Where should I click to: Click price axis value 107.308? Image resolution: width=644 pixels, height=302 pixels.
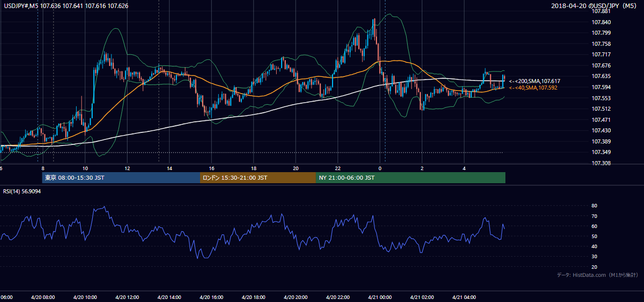[602, 163]
